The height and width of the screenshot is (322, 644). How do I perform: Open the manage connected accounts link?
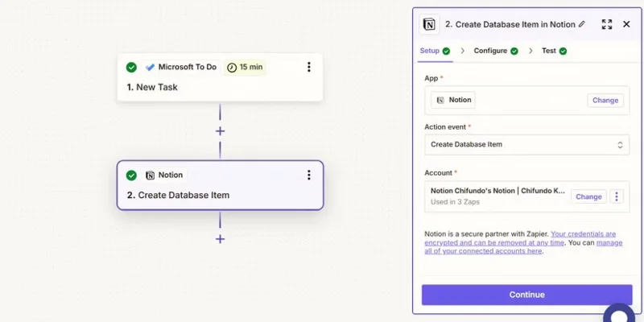coord(524,247)
